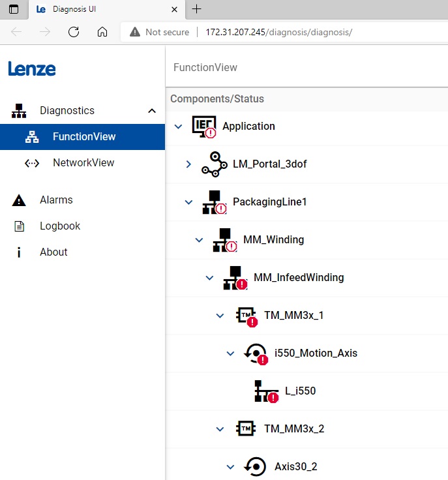448x480 pixels.
Task: Click the LM_Portal_3dof kinematics icon
Action: (213, 164)
